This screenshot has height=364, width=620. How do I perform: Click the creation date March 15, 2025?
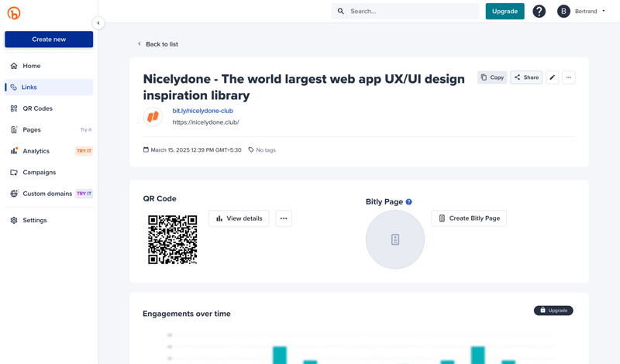[196, 149]
